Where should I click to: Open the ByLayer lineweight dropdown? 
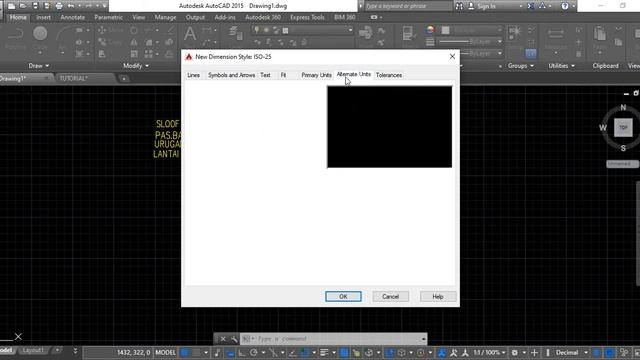point(470,42)
